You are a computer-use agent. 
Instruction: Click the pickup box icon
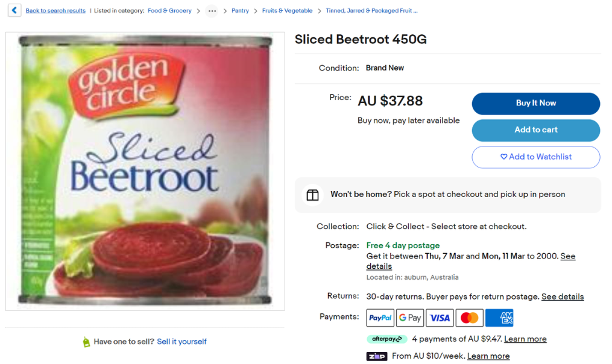click(x=312, y=195)
